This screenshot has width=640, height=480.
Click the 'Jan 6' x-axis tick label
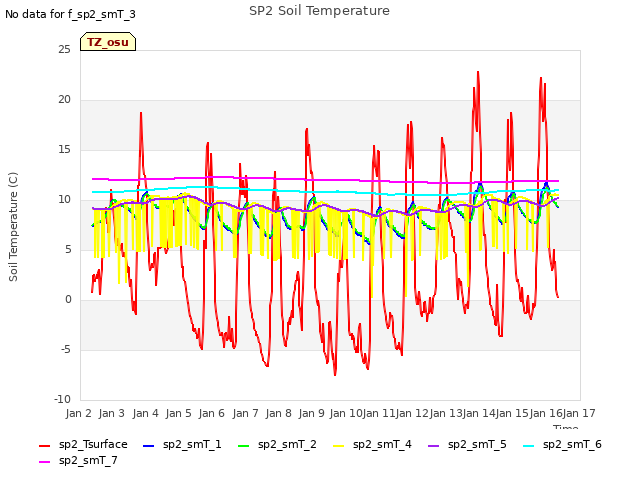[x=212, y=413]
